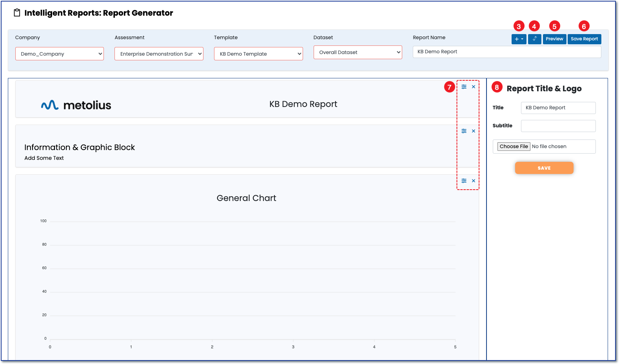The height and width of the screenshot is (364, 619).
Task: Remove the report title block
Action: [474, 87]
